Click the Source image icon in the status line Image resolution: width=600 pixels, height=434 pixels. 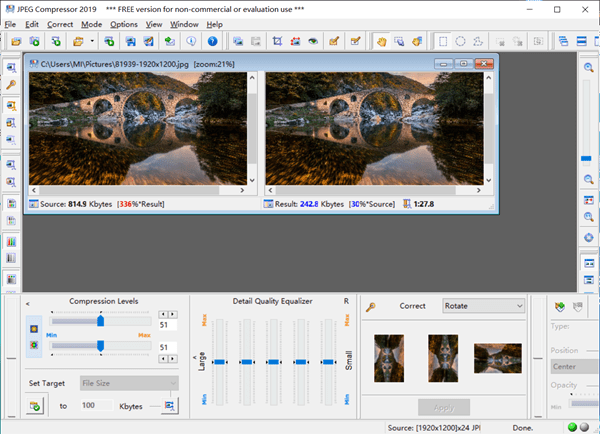point(34,204)
